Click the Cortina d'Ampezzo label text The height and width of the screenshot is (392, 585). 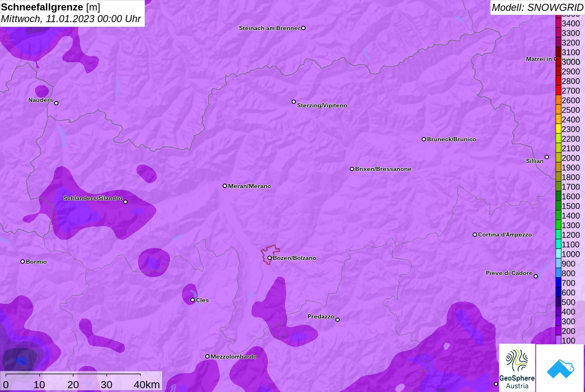[505, 234]
